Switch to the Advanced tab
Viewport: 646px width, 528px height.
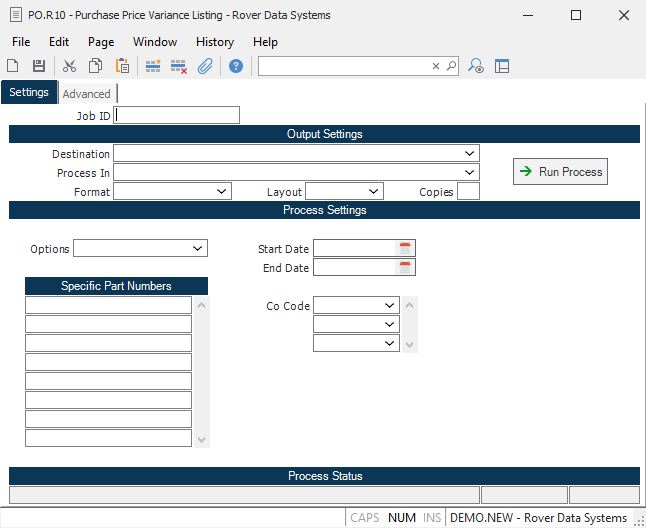pyautogui.click(x=87, y=94)
